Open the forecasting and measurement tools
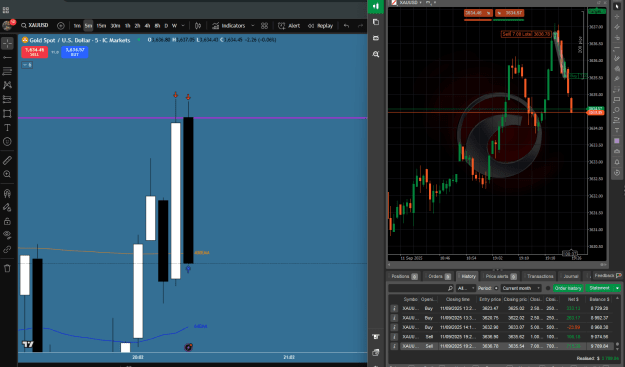The width and height of the screenshot is (625, 367). pyautogui.click(x=7, y=99)
